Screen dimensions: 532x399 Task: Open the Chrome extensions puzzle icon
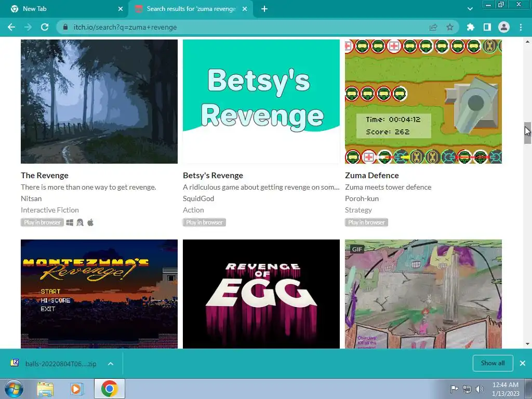(470, 27)
